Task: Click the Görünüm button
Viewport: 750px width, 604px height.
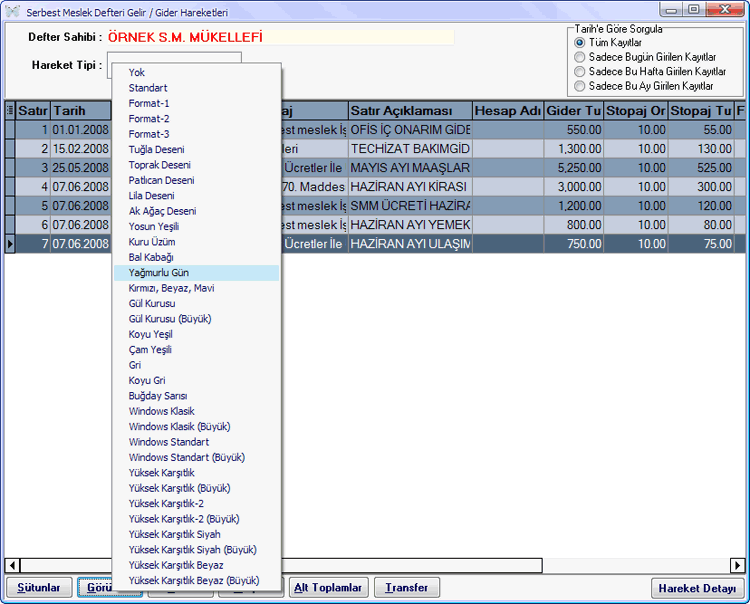Action: click(95, 588)
